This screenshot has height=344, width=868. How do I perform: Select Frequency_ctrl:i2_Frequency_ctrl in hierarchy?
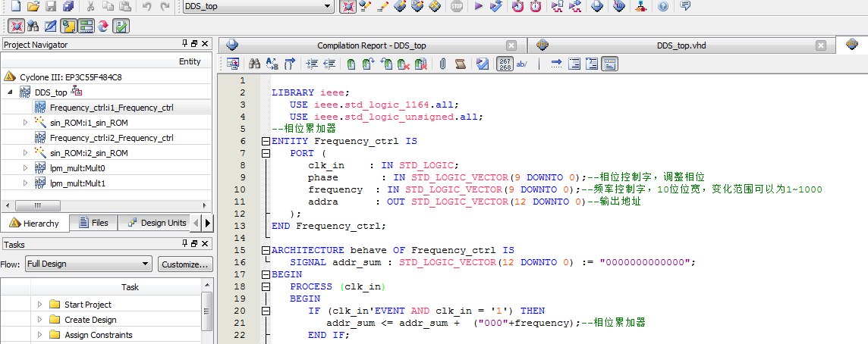[x=111, y=138]
